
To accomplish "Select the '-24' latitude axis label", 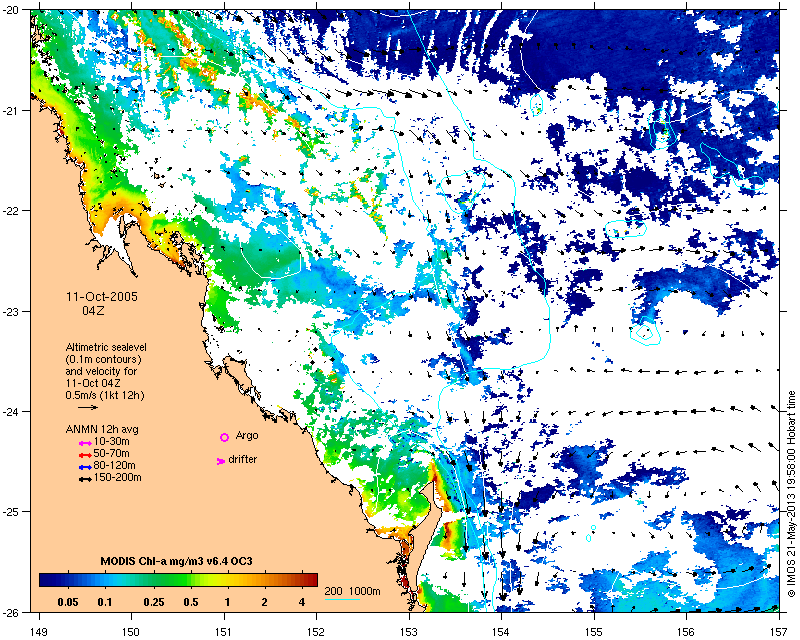I will click(10, 411).
